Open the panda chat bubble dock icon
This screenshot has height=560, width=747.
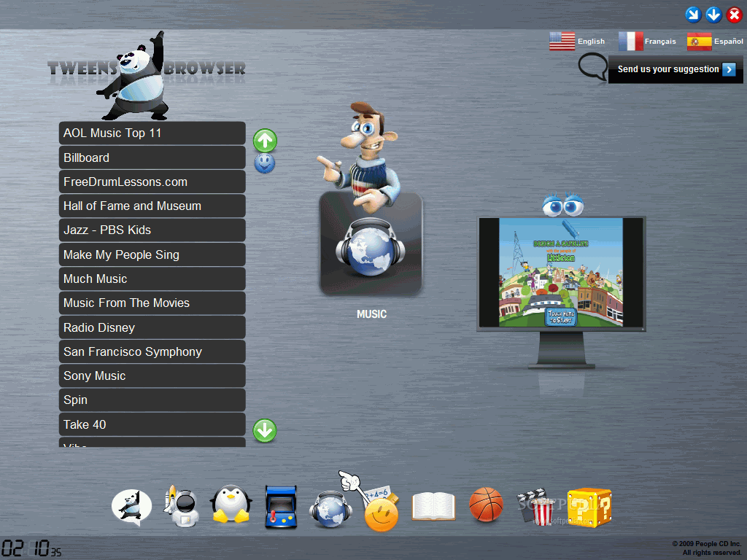coord(131,507)
